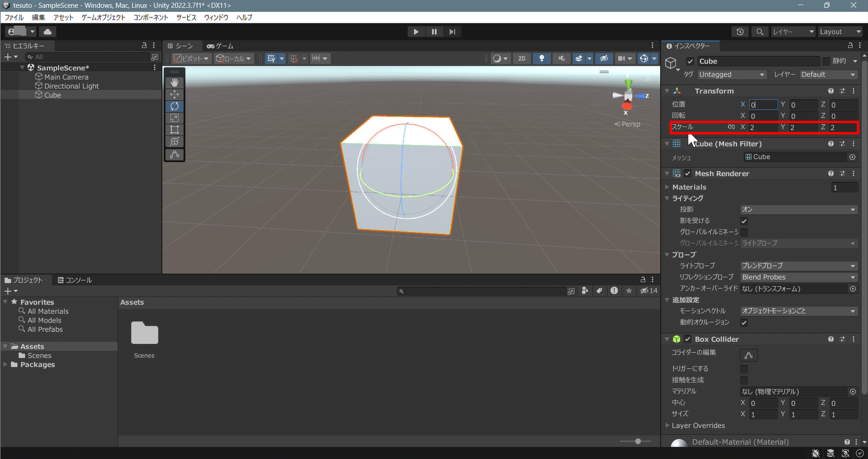Enable 接触を生成 checkbox
868x459 pixels.
[744, 380]
